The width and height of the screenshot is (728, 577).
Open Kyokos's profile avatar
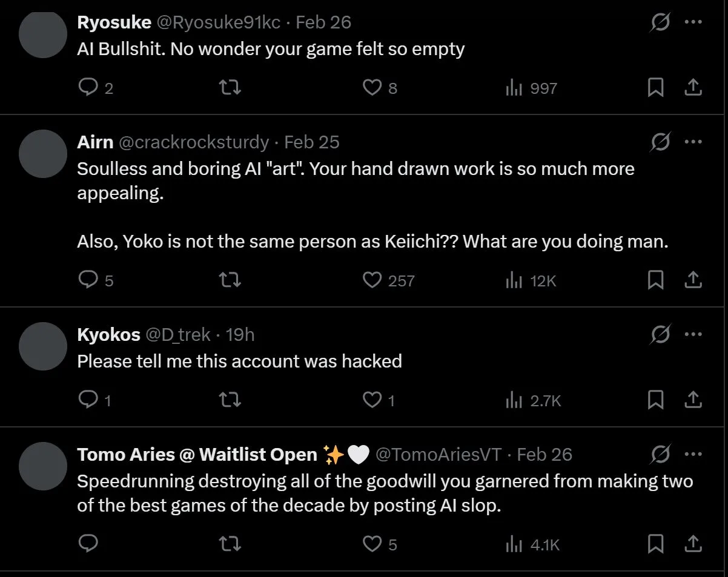click(x=42, y=346)
